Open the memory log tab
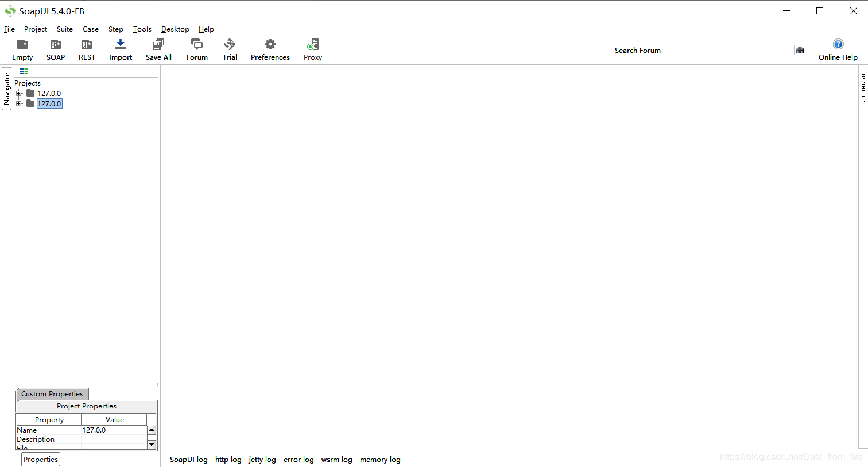Screen dimensions: 868x467 pyautogui.click(x=380, y=460)
